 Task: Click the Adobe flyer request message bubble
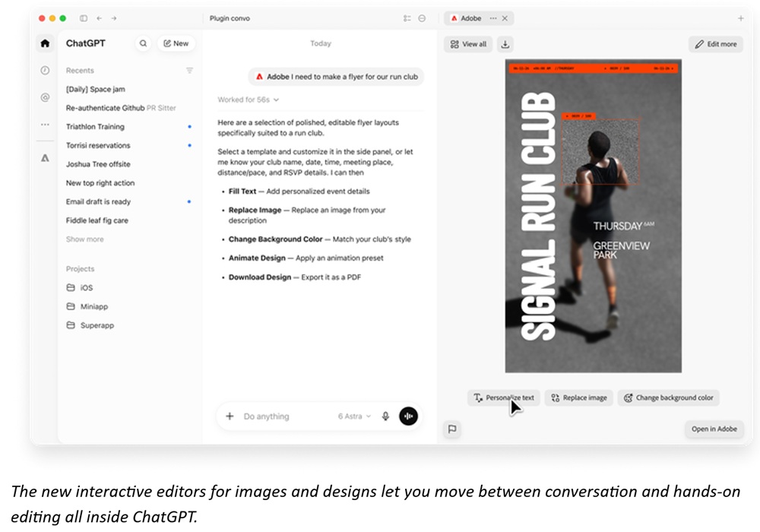[x=336, y=77]
